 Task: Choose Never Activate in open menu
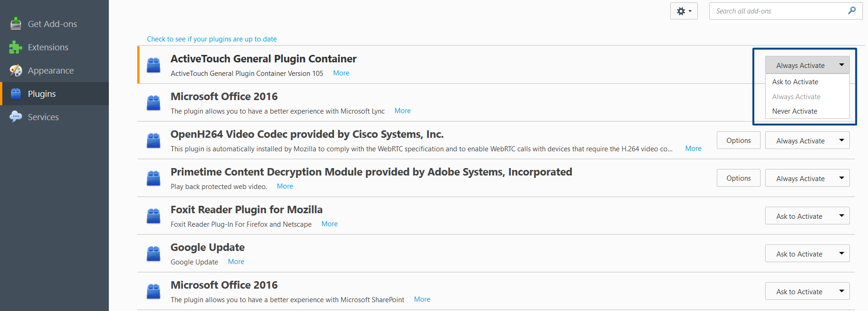[x=807, y=111]
